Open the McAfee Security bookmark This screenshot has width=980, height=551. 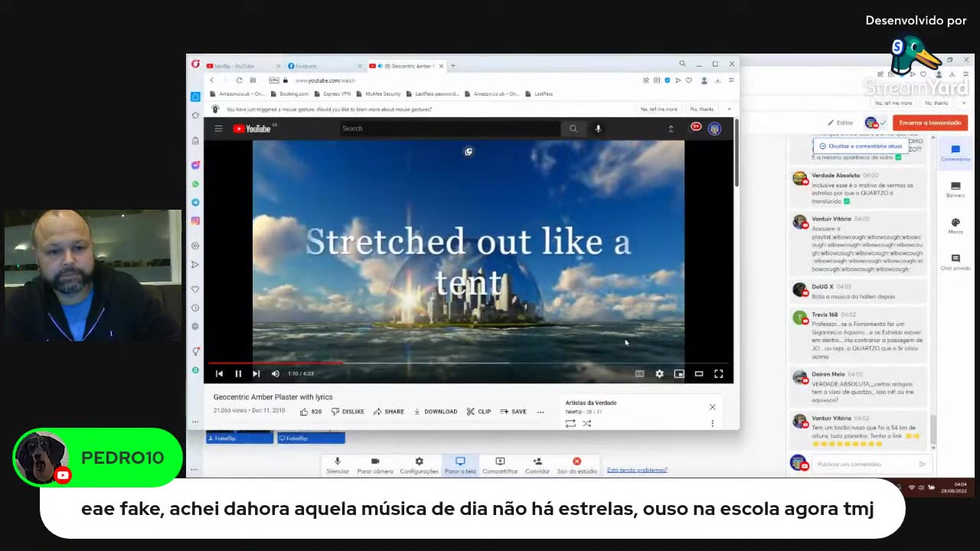click(379, 94)
